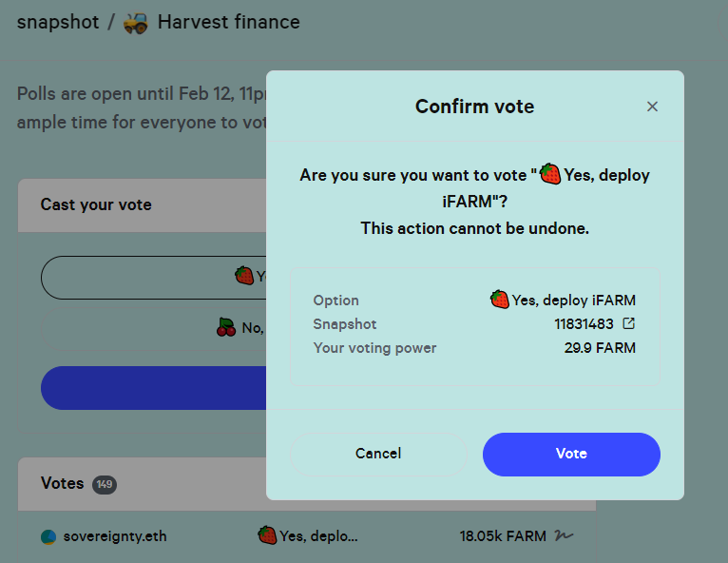Screen dimensions: 728x563
Task: Close the Confirm vote dialog
Action: click(x=652, y=107)
